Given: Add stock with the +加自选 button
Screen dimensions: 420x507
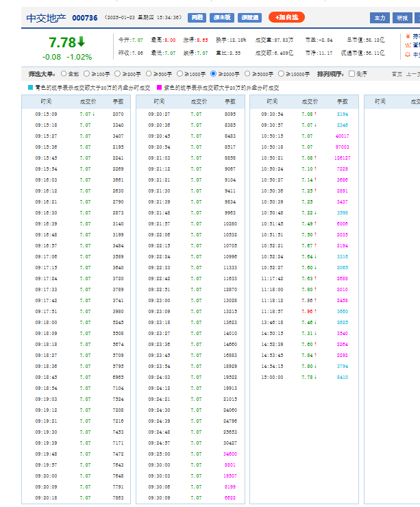Looking at the screenshot, I should click(286, 17).
